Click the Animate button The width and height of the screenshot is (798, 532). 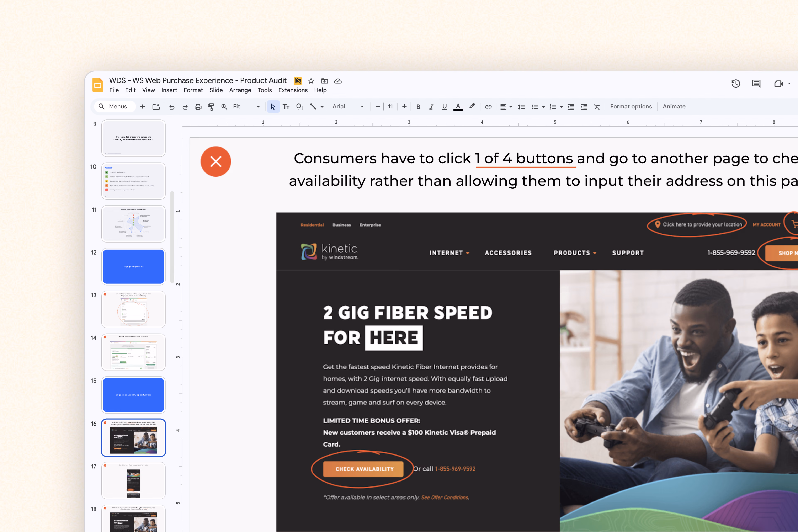click(x=674, y=107)
